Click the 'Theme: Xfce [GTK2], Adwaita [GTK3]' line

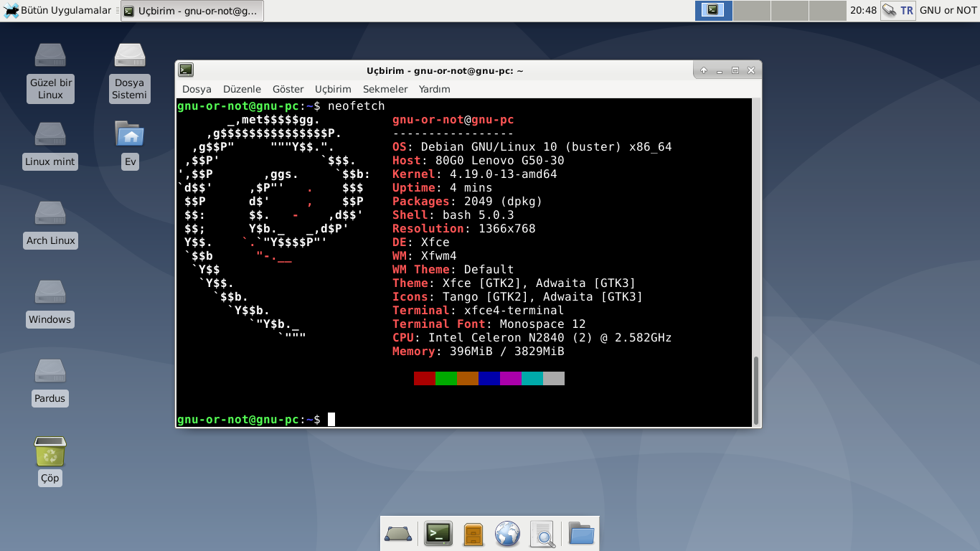click(514, 283)
